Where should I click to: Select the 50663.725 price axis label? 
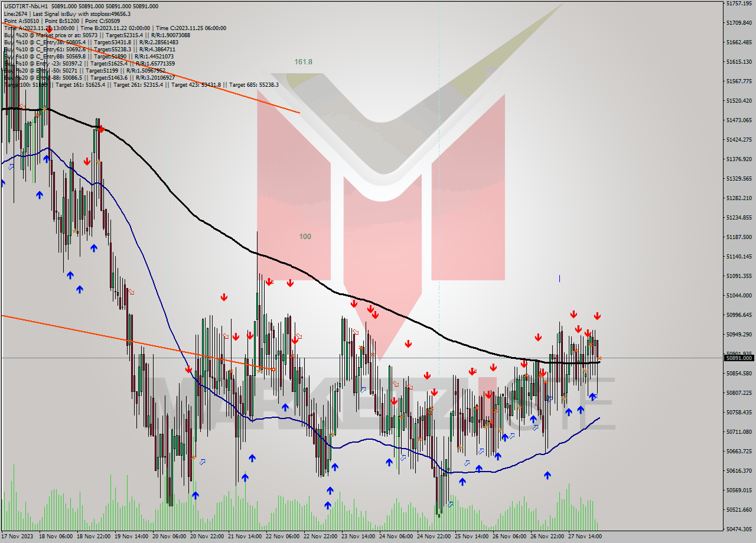pyautogui.click(x=739, y=451)
